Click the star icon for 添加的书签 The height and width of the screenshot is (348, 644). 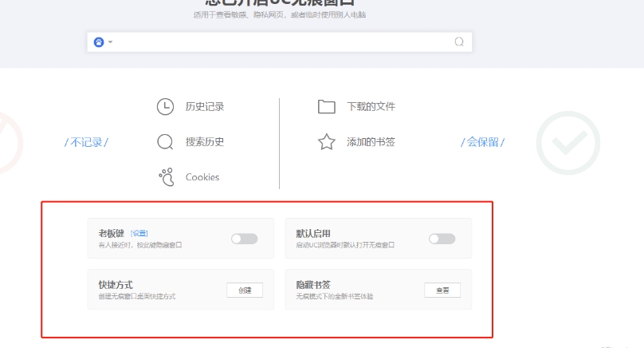point(327,142)
